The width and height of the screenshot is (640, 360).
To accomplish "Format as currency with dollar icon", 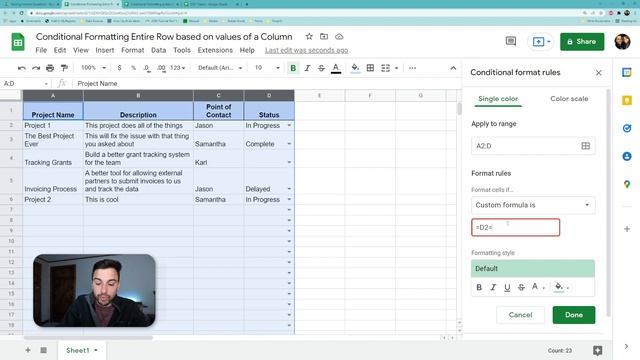I will click(x=119, y=68).
